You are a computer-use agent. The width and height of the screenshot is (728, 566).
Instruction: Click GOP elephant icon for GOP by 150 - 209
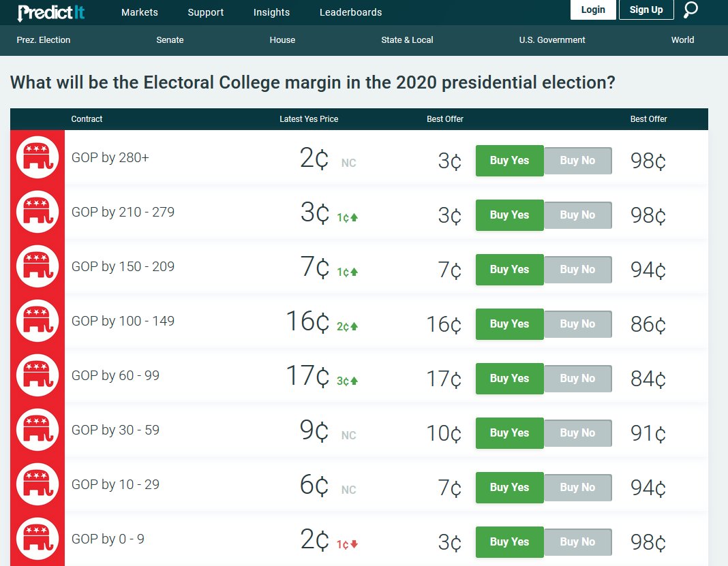pyautogui.click(x=37, y=266)
